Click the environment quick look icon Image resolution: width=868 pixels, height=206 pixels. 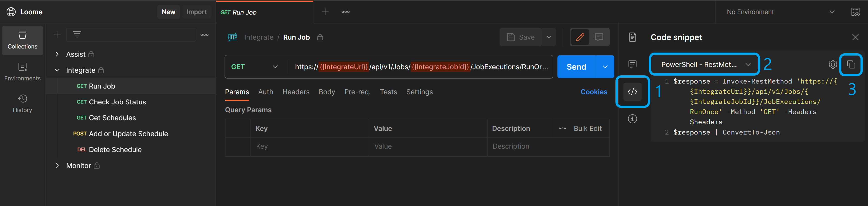tap(855, 12)
